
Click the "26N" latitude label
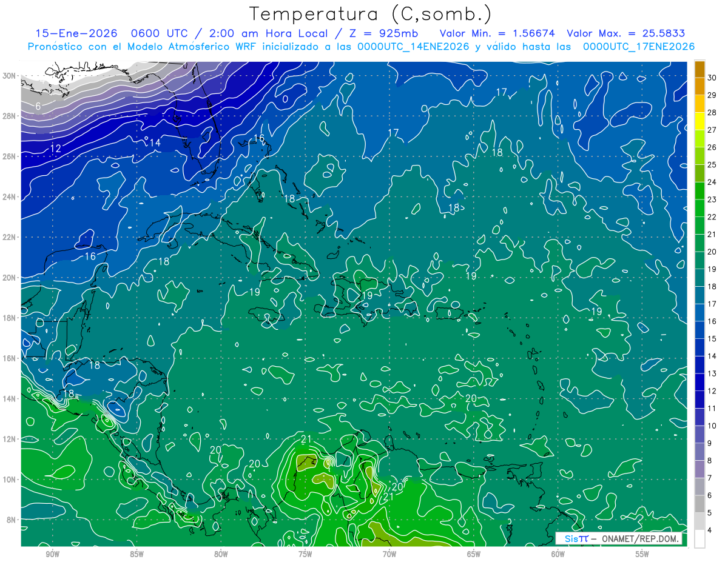[x=9, y=156]
